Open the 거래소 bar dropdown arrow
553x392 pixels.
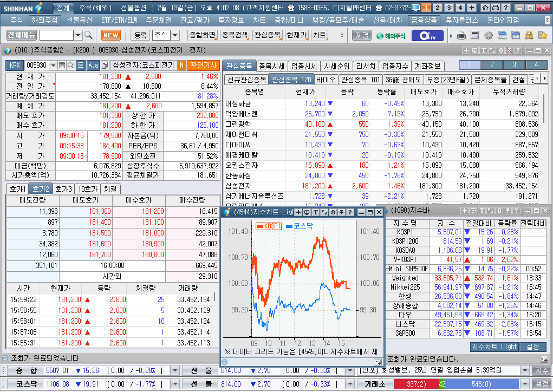[x=525, y=384]
